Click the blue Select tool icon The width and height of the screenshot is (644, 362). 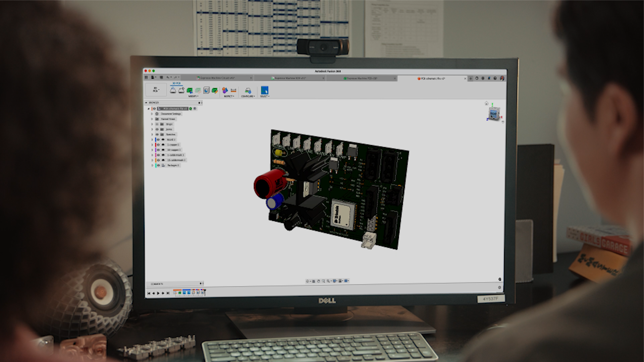click(x=264, y=90)
